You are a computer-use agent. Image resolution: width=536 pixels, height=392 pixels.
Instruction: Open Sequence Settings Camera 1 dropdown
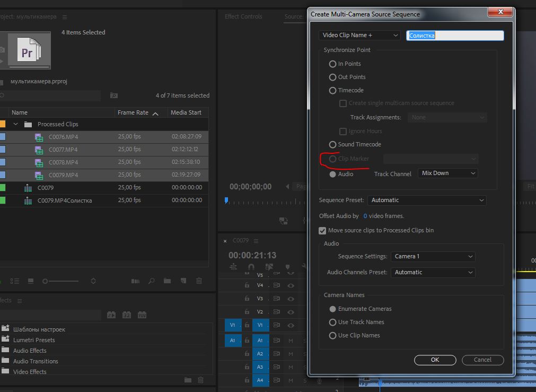pos(433,256)
